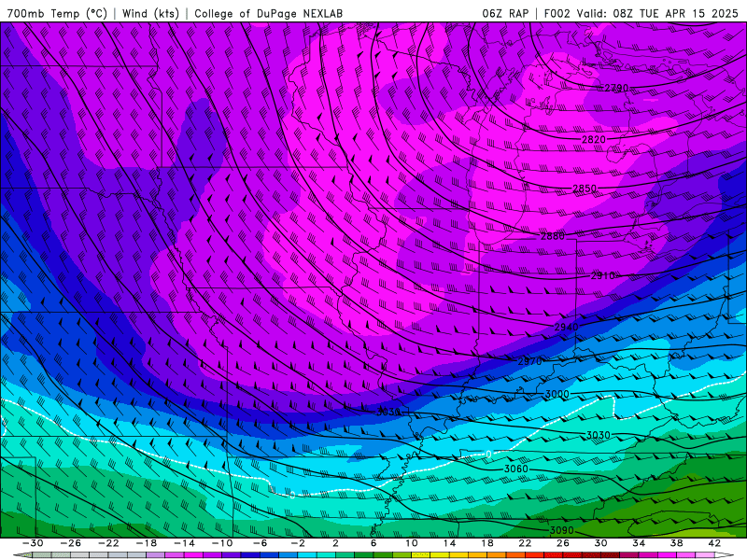Select the 10 value on the temperature scale
The height and width of the screenshot is (560, 747).
tap(412, 543)
